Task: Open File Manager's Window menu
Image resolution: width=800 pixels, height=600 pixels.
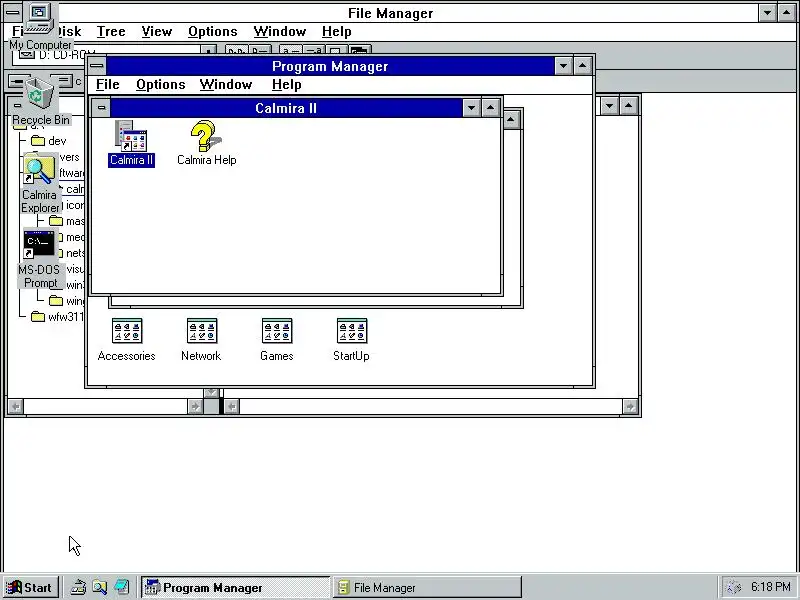Action: click(280, 32)
